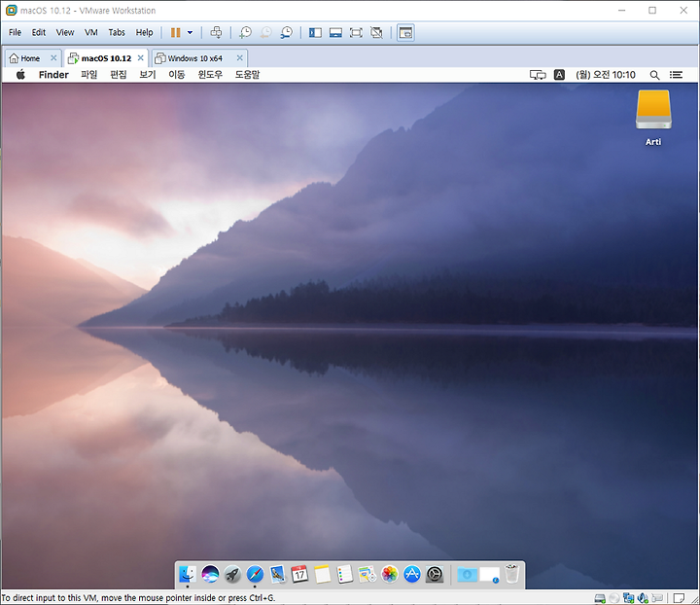Click the USB device status icon
This screenshot has height=605, width=700.
coord(657,598)
